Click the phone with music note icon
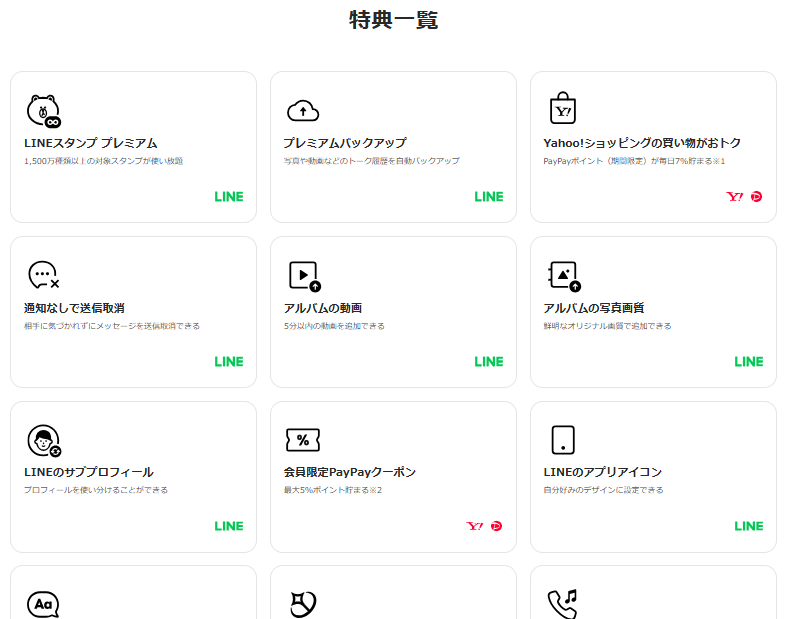The height and width of the screenshot is (619, 789). tap(563, 603)
